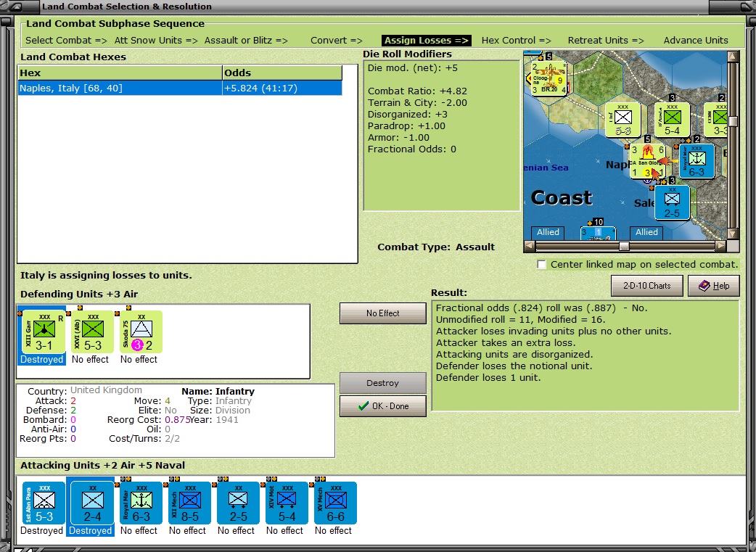Click the green 5-4 infantry counter on map
This screenshot has width=756, height=552.
click(672, 120)
